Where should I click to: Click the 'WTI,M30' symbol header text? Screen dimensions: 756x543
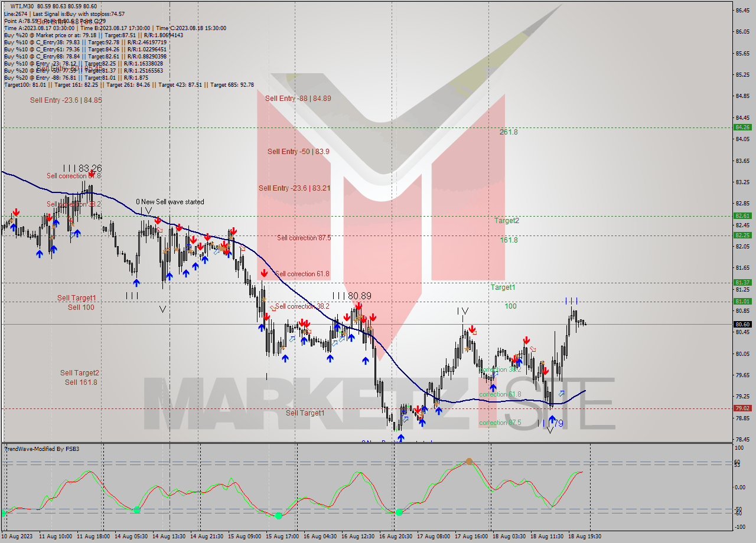[22, 6]
